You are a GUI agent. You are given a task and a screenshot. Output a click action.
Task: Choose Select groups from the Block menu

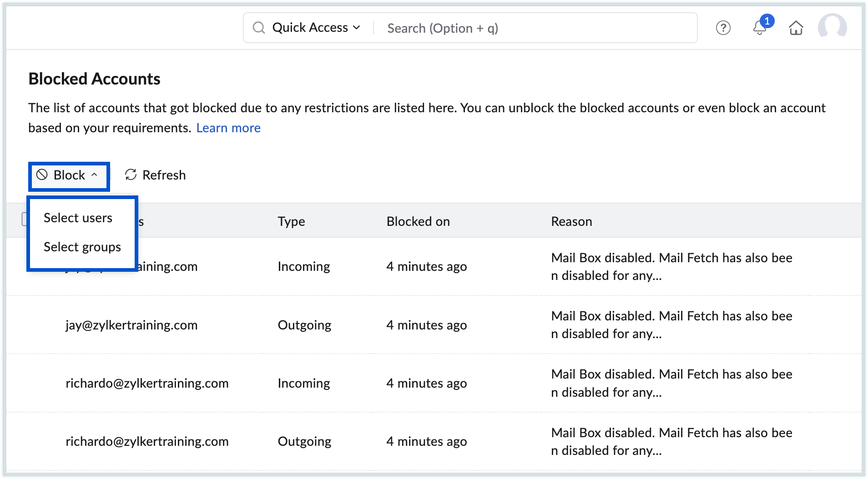pyautogui.click(x=82, y=247)
